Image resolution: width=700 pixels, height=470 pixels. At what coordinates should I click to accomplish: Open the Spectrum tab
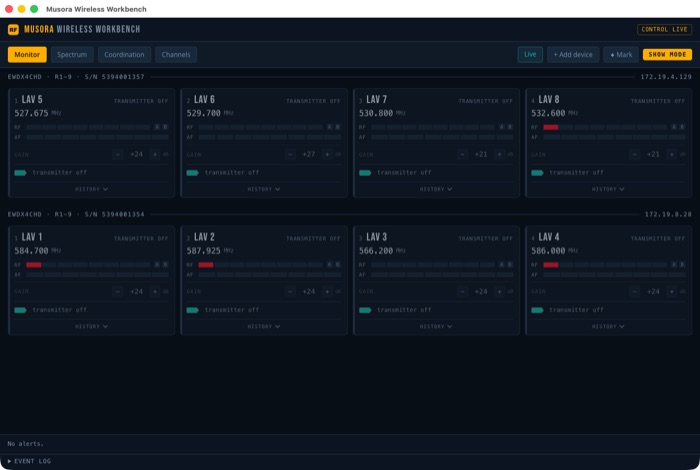point(72,54)
